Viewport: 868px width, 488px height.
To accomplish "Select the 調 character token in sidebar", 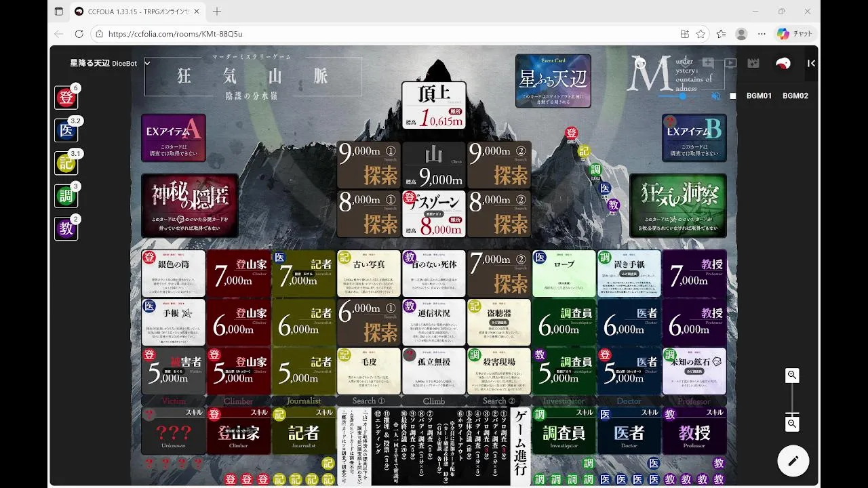I will 66,196.
